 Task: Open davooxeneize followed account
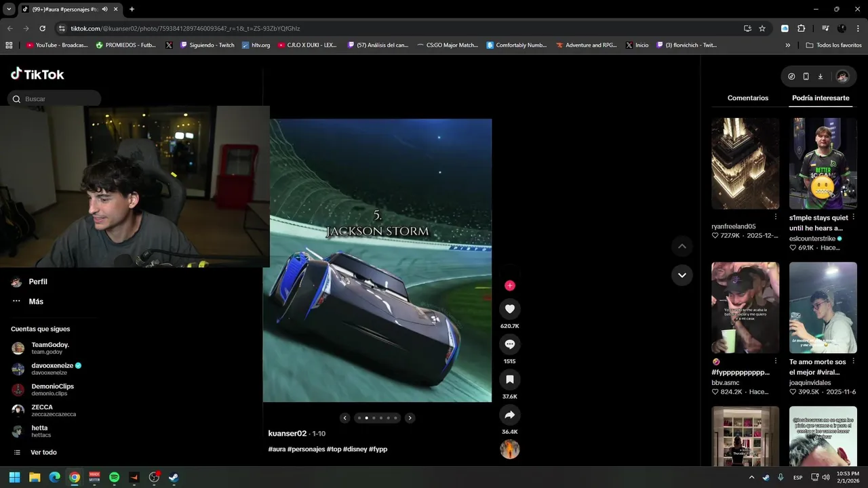[x=47, y=369]
